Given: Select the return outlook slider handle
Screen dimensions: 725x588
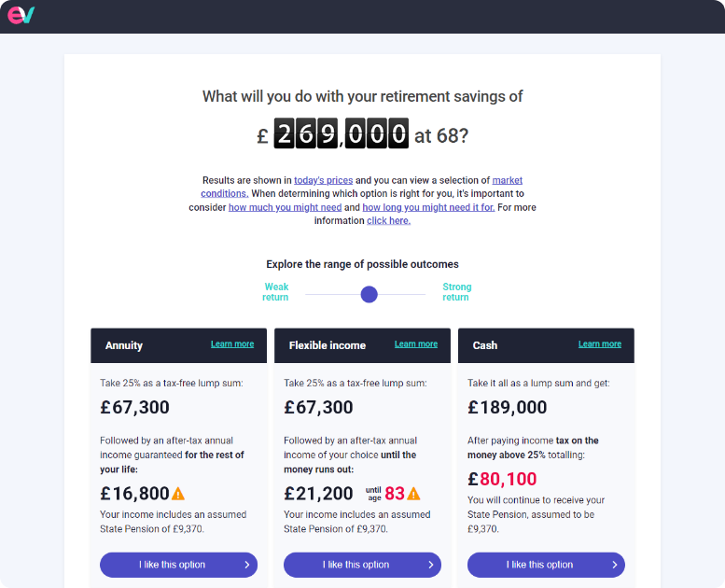Looking at the screenshot, I should pos(369,294).
